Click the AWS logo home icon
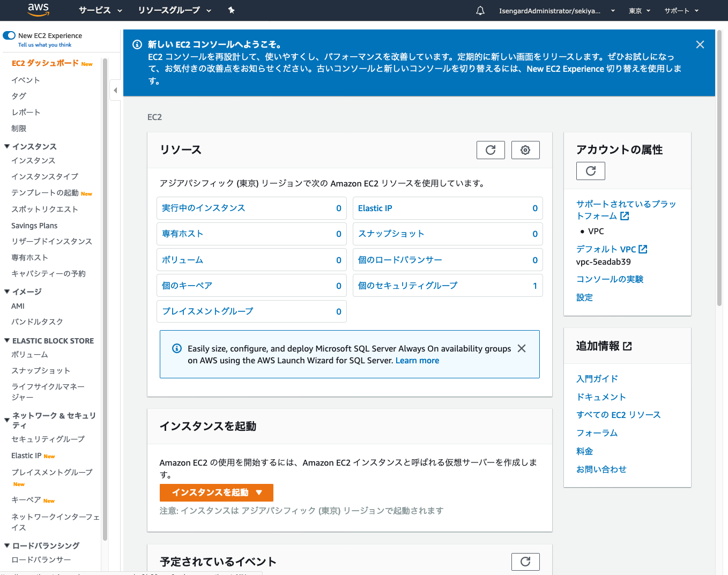The width and height of the screenshot is (728, 575). click(38, 10)
